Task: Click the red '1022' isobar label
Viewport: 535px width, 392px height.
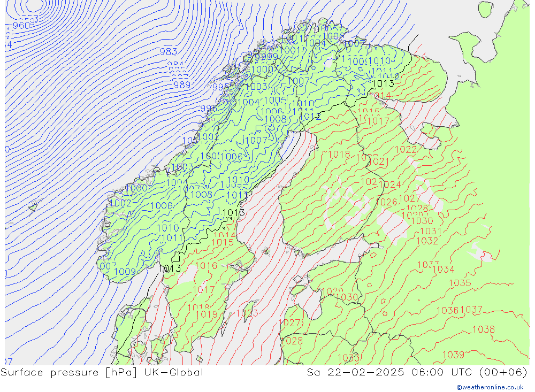Action: click(x=406, y=149)
